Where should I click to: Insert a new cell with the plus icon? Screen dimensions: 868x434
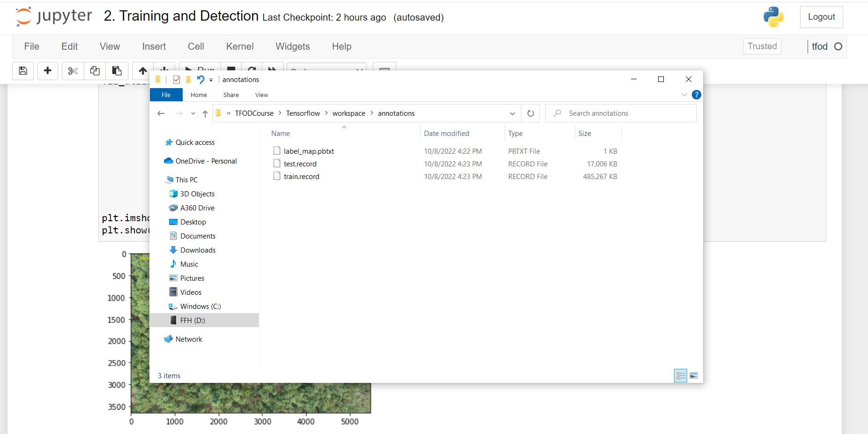[x=47, y=71]
